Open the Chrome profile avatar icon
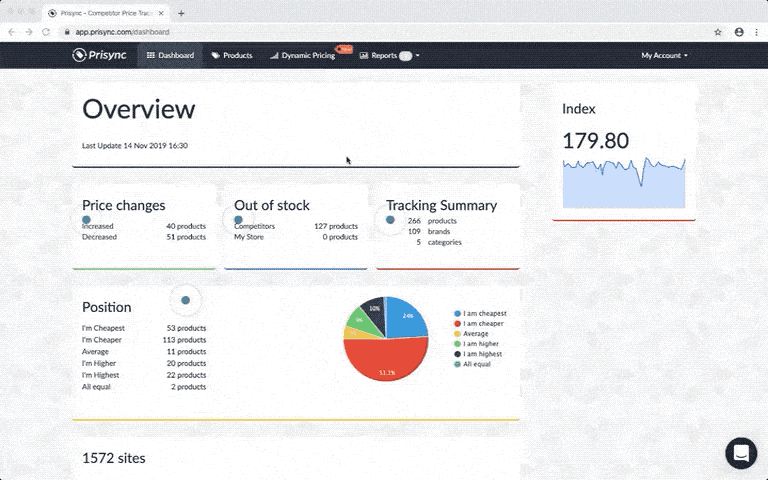 click(739, 32)
